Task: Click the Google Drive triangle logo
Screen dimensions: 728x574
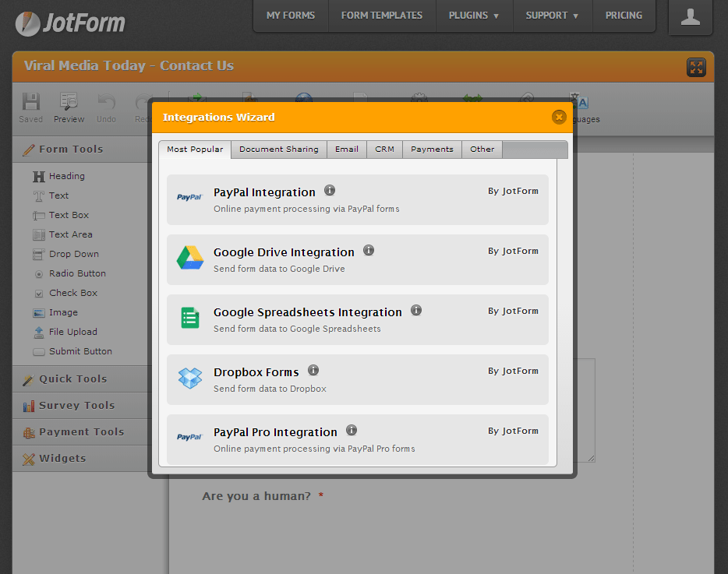Action: point(189,259)
